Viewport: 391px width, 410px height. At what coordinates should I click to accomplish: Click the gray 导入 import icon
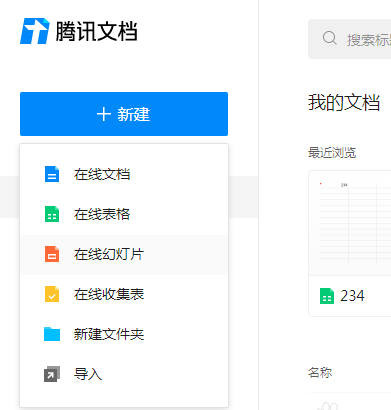click(52, 374)
